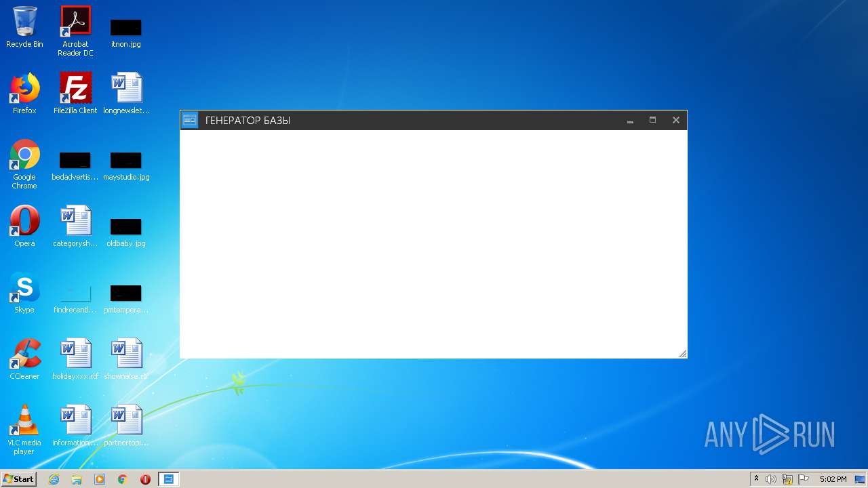Click the 5:02 PM system clock
868x488 pixels.
coord(833,479)
